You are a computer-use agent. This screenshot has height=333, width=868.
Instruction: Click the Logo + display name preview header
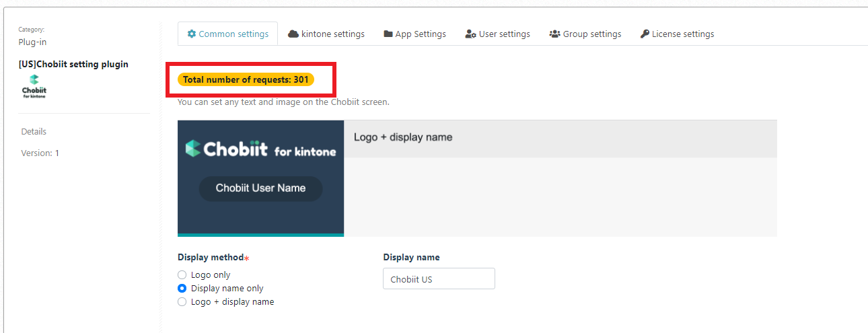click(403, 137)
